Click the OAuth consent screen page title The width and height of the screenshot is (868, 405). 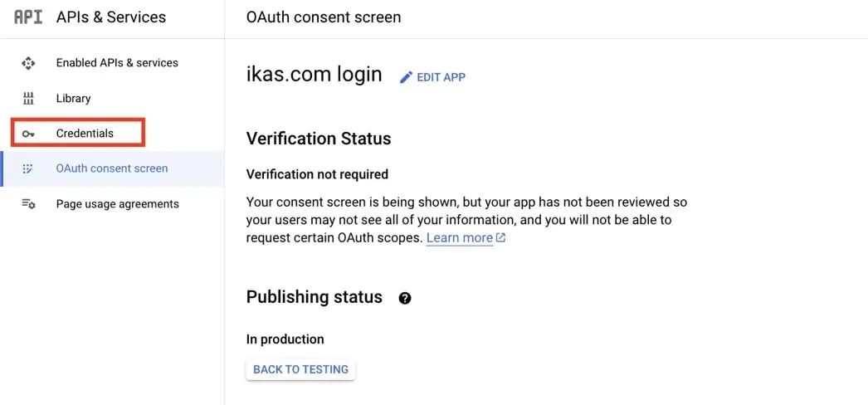[324, 17]
